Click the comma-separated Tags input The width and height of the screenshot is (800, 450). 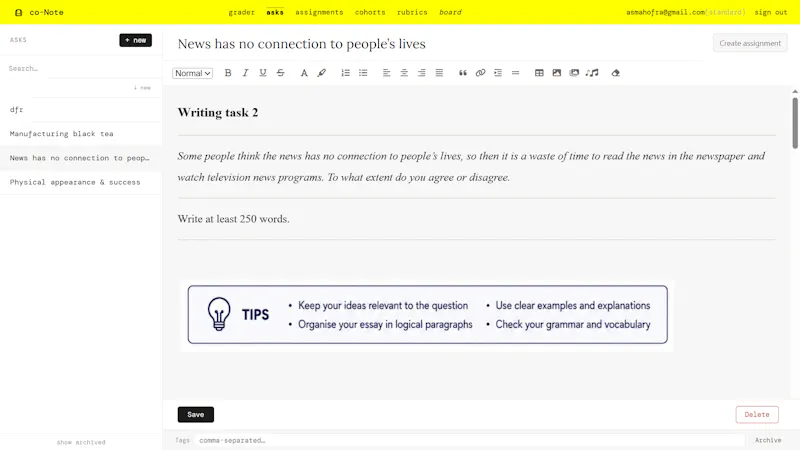click(x=469, y=440)
